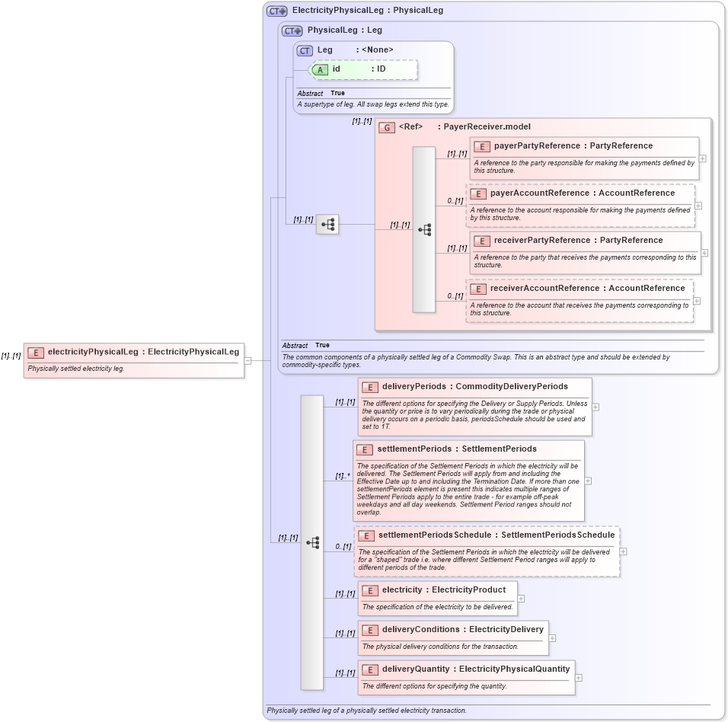Click the E icon of receiverPartyReference

[x=482, y=241]
